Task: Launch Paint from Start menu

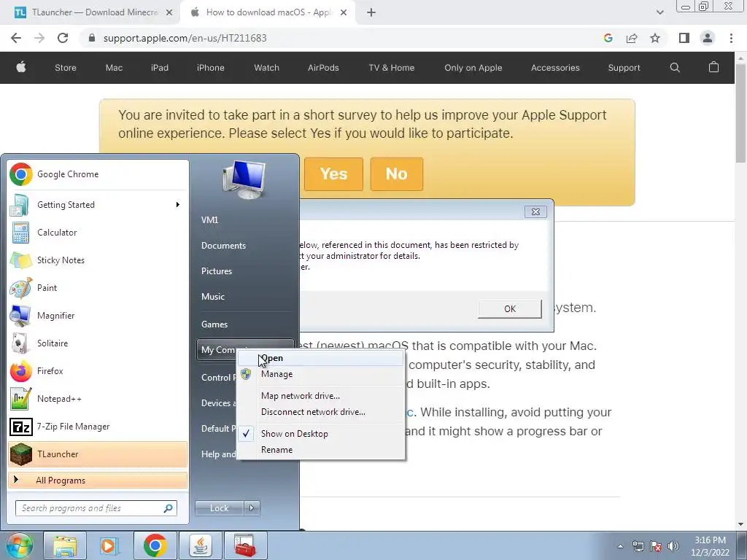Action: pos(98,287)
